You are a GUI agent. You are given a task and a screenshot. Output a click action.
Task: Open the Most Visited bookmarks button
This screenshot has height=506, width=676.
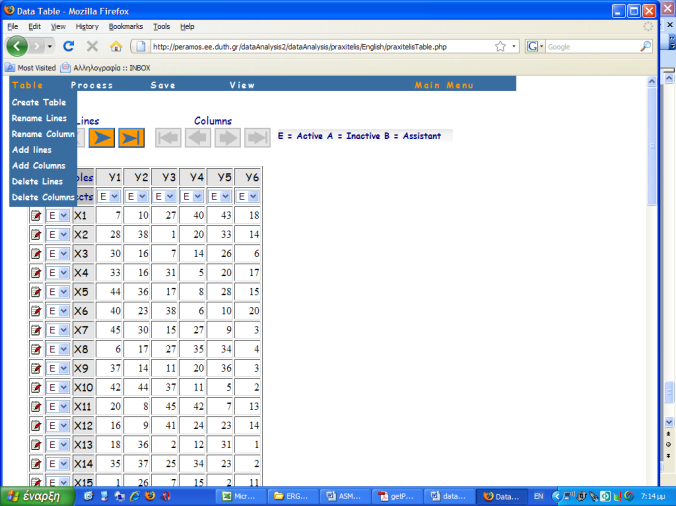click(x=30, y=68)
